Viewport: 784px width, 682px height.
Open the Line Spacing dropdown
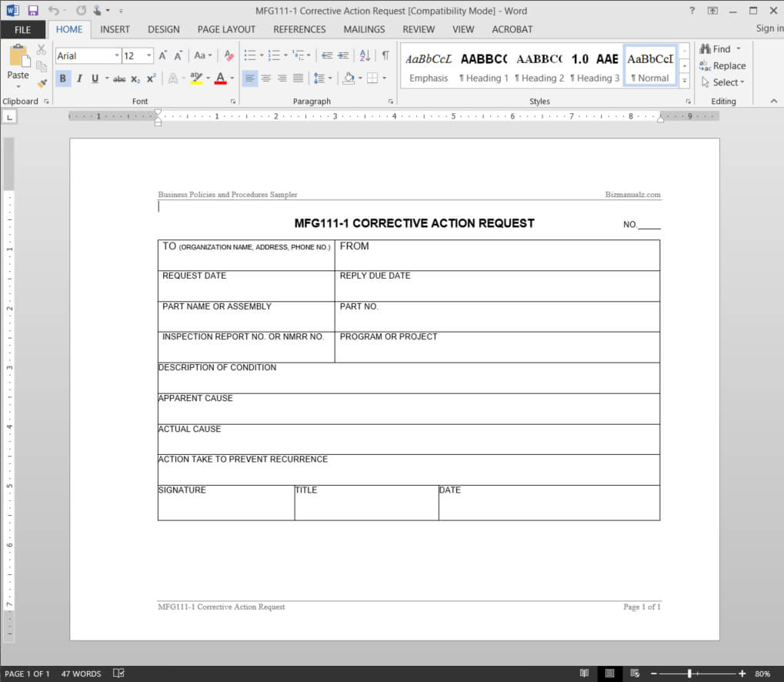[x=322, y=78]
